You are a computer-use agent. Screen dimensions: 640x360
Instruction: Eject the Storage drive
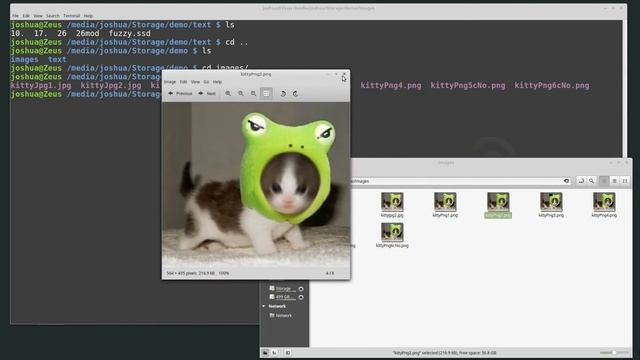click(x=301, y=289)
